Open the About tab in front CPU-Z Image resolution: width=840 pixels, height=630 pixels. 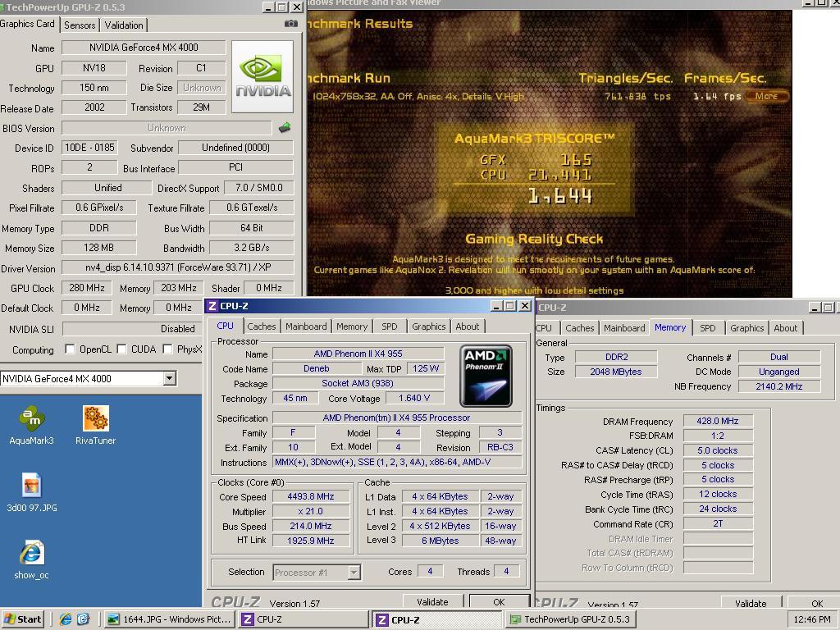tap(467, 326)
